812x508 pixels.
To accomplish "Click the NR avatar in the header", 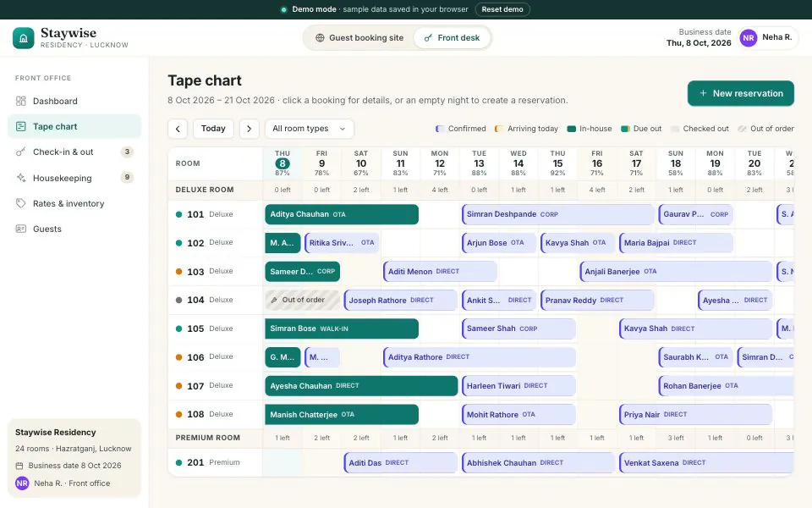I will (x=749, y=38).
